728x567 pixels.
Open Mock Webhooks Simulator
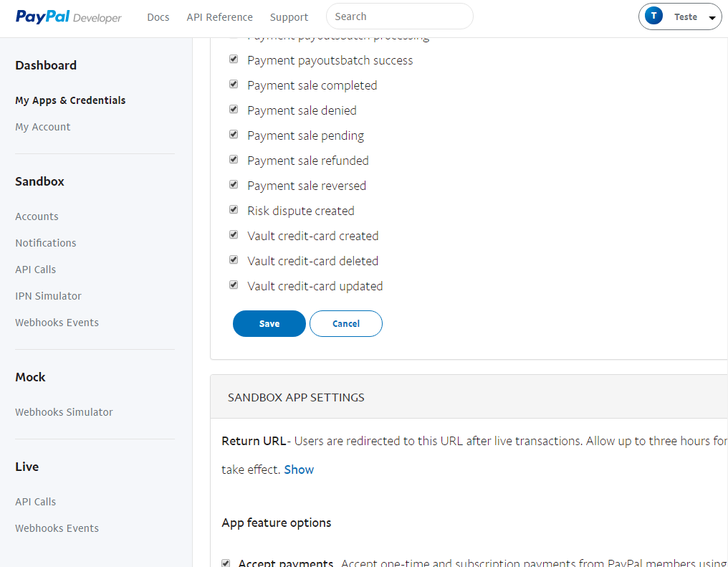point(64,412)
